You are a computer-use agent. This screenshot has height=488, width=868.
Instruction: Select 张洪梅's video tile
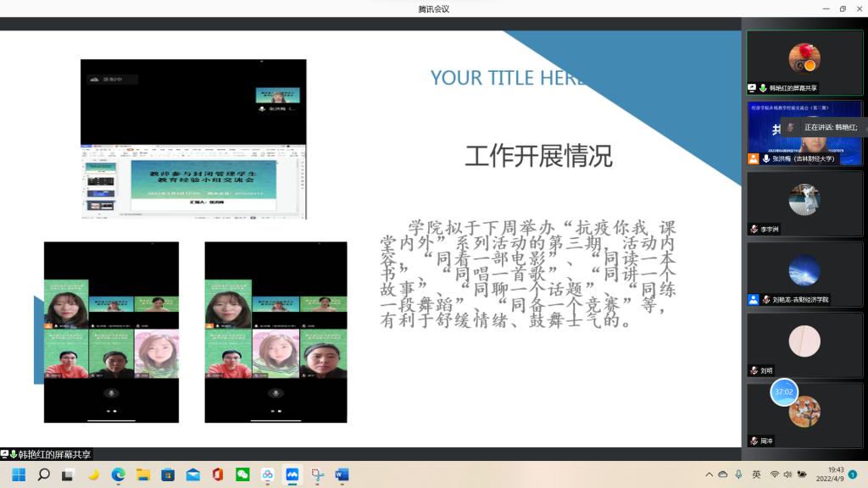click(x=804, y=133)
